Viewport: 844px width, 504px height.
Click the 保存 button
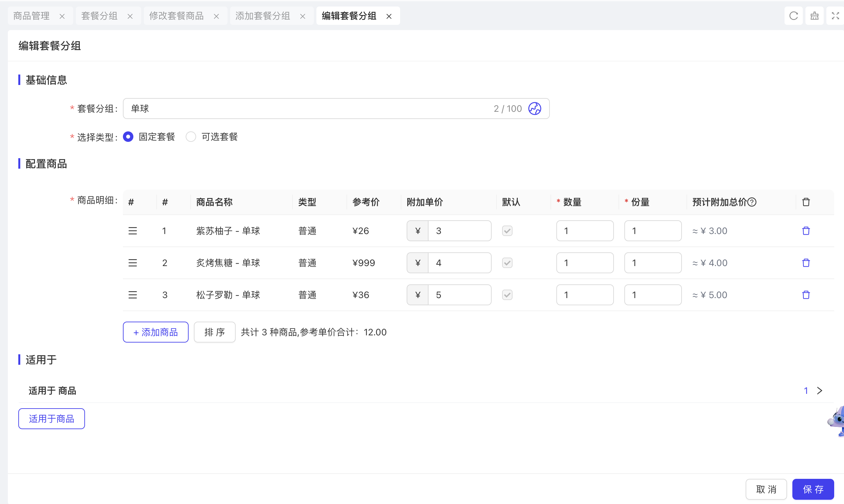813,489
